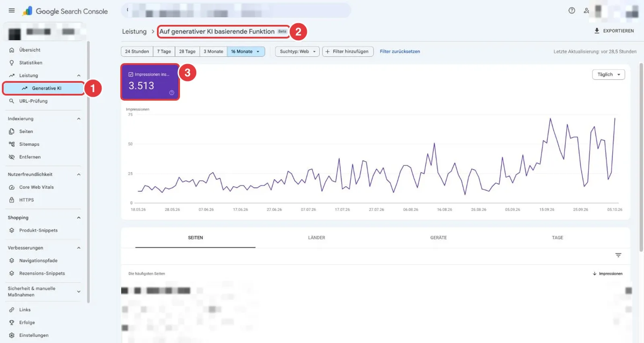This screenshot has height=343, width=644.
Task: Open the manage users icon
Action: [586, 10]
